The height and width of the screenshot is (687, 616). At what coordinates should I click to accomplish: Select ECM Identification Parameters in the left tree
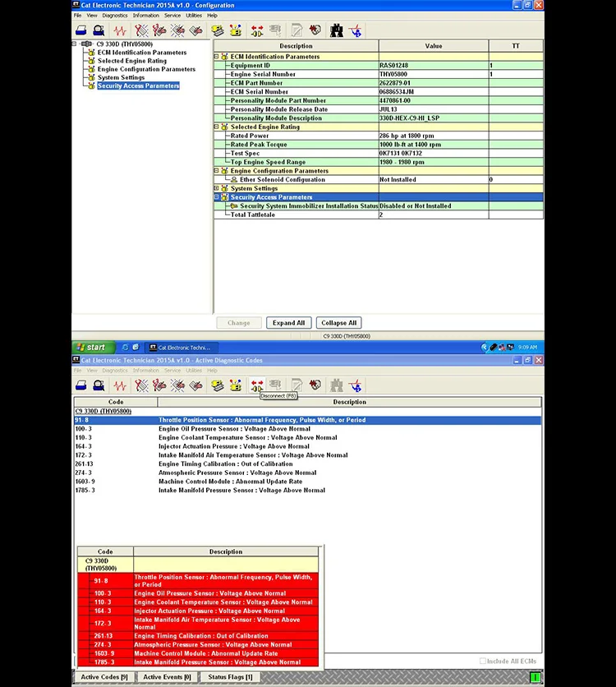[142, 53]
